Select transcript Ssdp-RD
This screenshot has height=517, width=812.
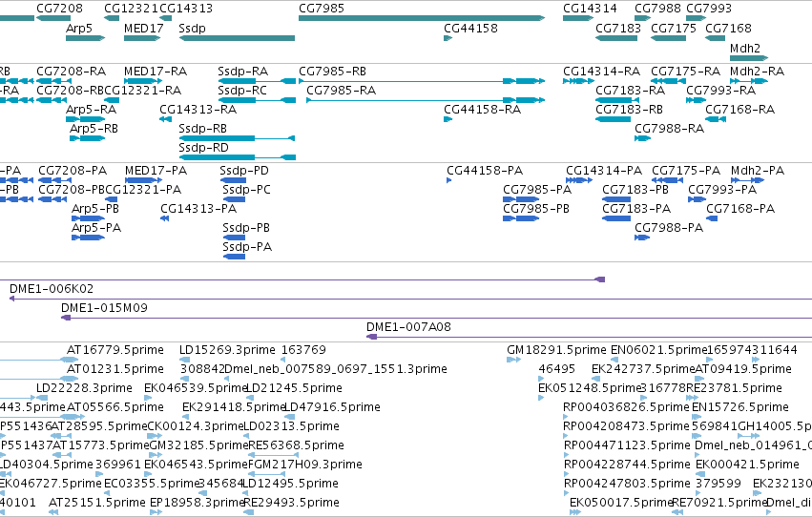click(x=238, y=157)
